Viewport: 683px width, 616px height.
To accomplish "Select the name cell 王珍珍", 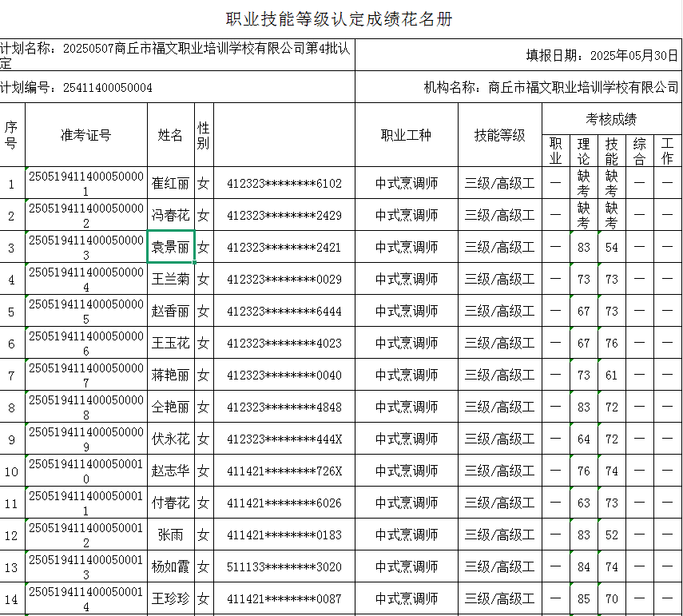I will pos(171,598).
